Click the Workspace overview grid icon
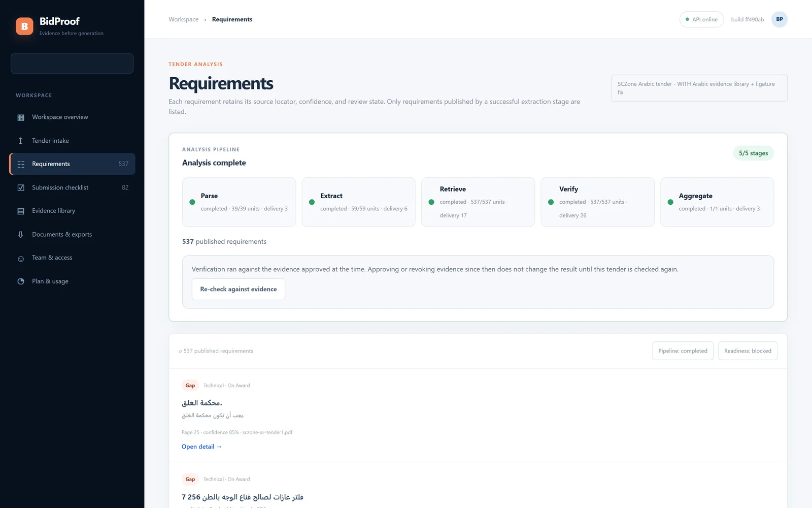This screenshot has height=508, width=812. tap(21, 117)
